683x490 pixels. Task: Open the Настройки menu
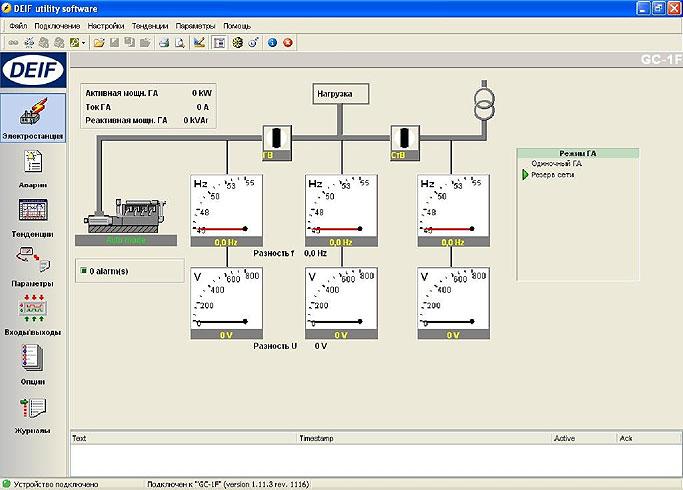pyautogui.click(x=106, y=26)
